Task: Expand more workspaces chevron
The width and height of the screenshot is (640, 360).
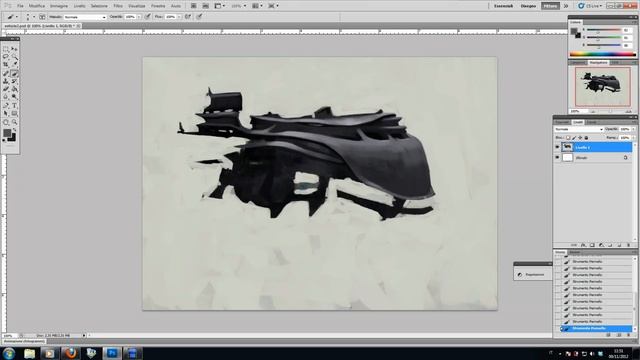Action: 566,6
